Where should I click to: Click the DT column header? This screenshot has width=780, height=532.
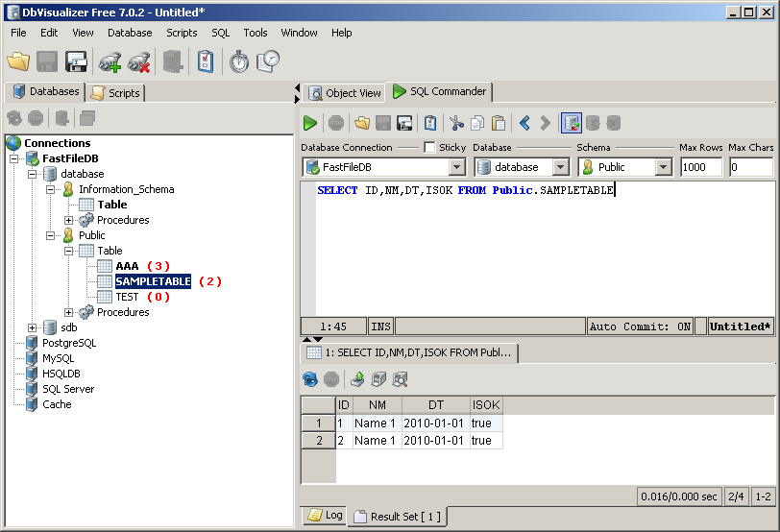tap(436, 405)
